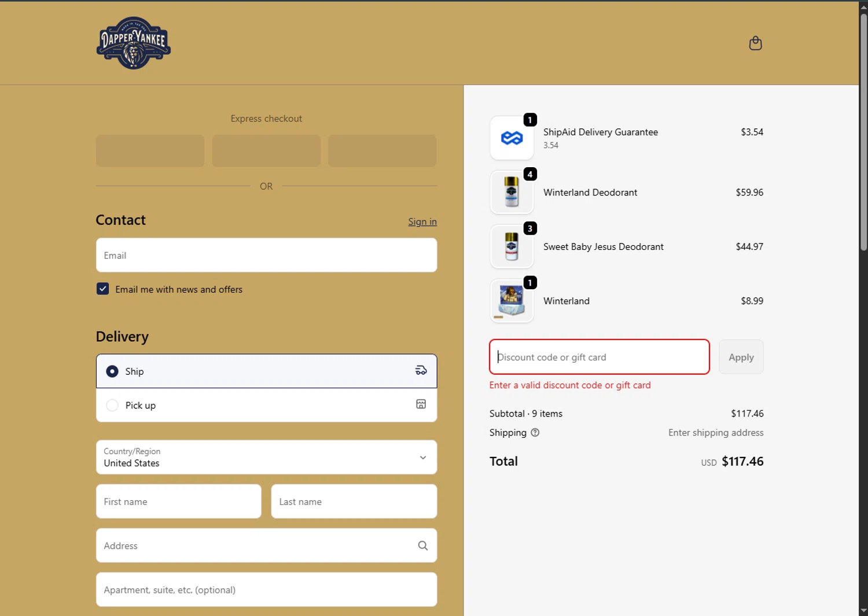
Task: Click the $59.96 price
Action: point(749,192)
